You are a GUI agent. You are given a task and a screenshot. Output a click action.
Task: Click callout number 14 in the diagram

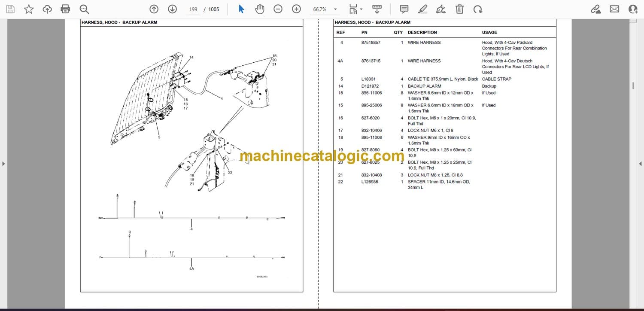pyautogui.click(x=191, y=58)
